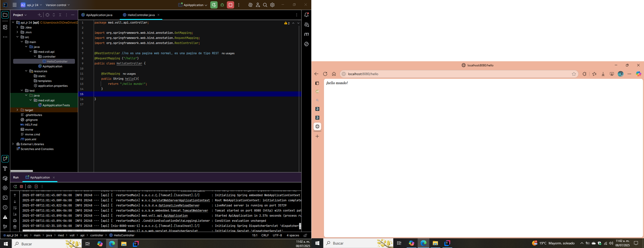
Task: Click the Edge address bar
Action: point(459,74)
